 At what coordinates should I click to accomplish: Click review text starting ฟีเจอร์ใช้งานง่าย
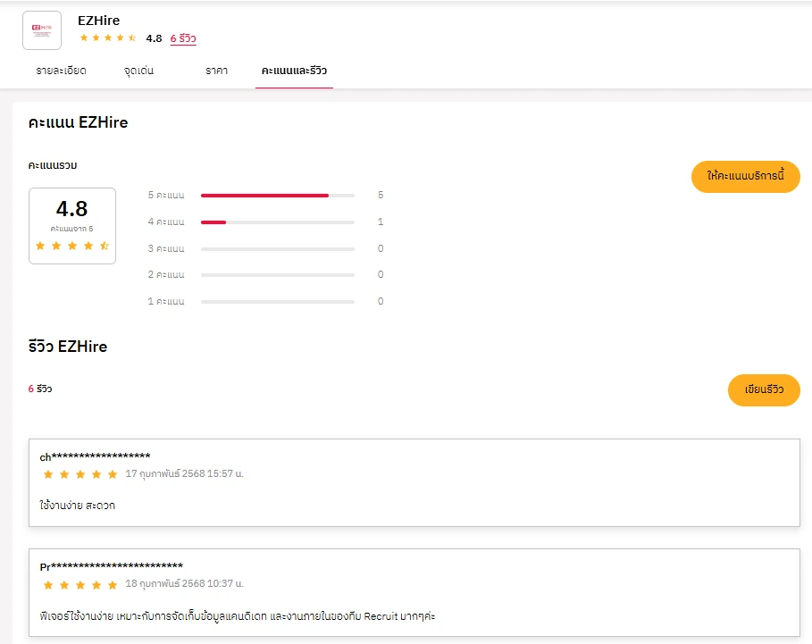pyautogui.click(x=238, y=616)
